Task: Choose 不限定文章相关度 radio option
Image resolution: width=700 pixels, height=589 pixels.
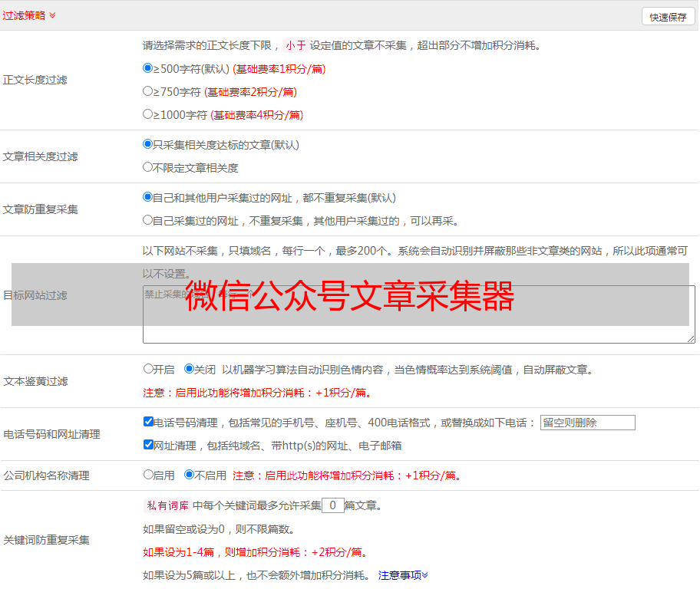Action: click(148, 167)
